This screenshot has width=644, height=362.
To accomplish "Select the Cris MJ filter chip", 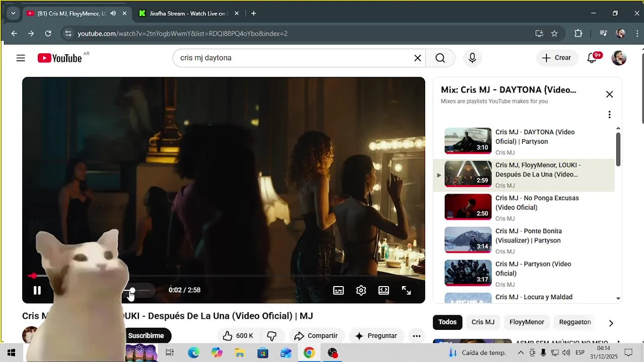I will (x=483, y=322).
